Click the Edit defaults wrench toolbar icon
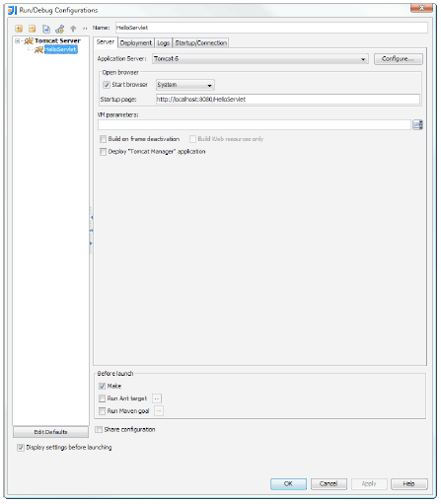Screen dimensions: 441x504 (59, 29)
